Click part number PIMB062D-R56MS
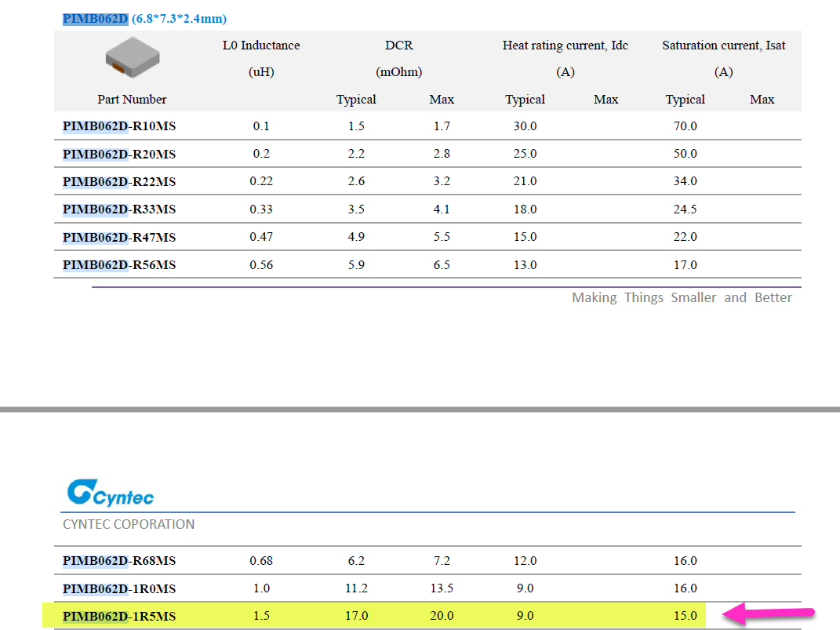 [x=119, y=265]
